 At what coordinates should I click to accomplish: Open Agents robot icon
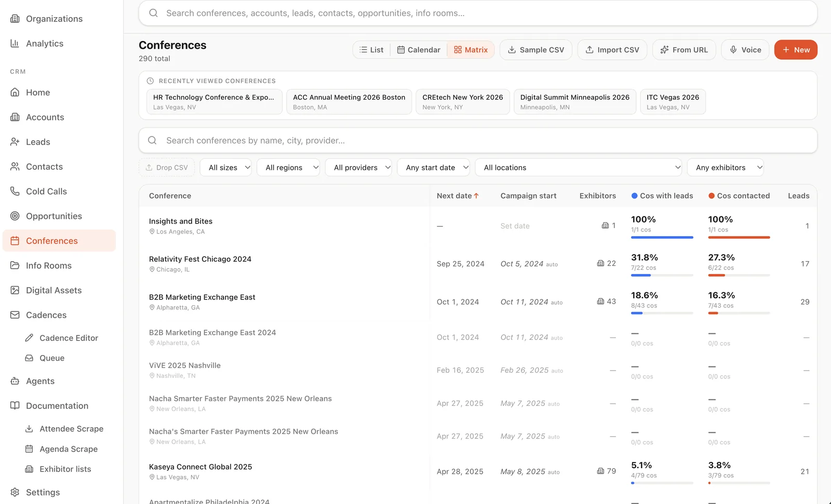[x=15, y=381]
